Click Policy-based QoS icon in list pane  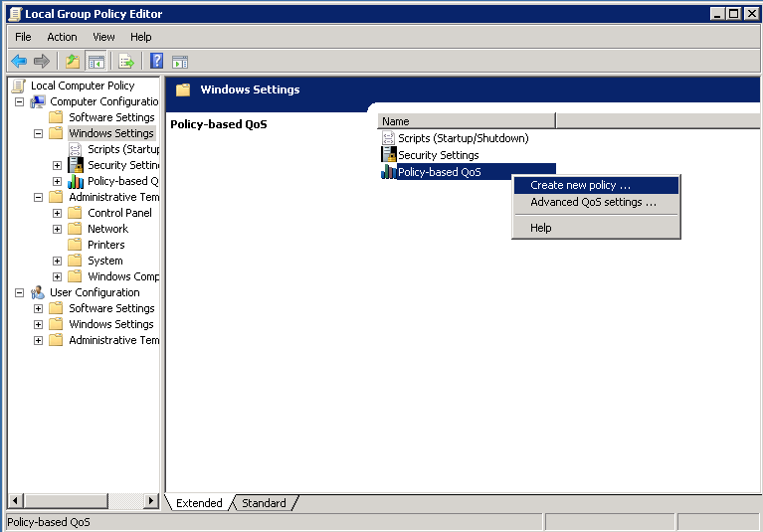pyautogui.click(x=388, y=172)
